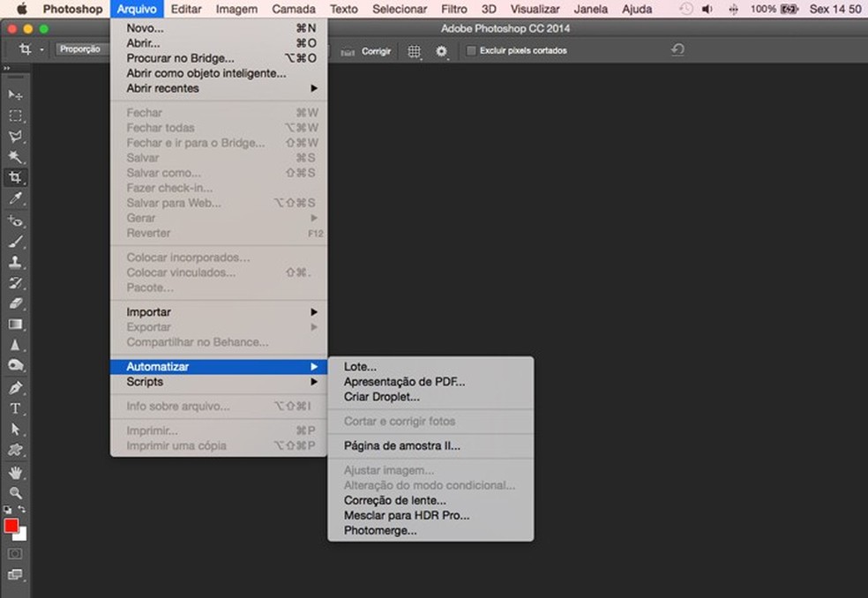Open crop tool preset picker arrow
868x598 pixels.
tap(42, 49)
